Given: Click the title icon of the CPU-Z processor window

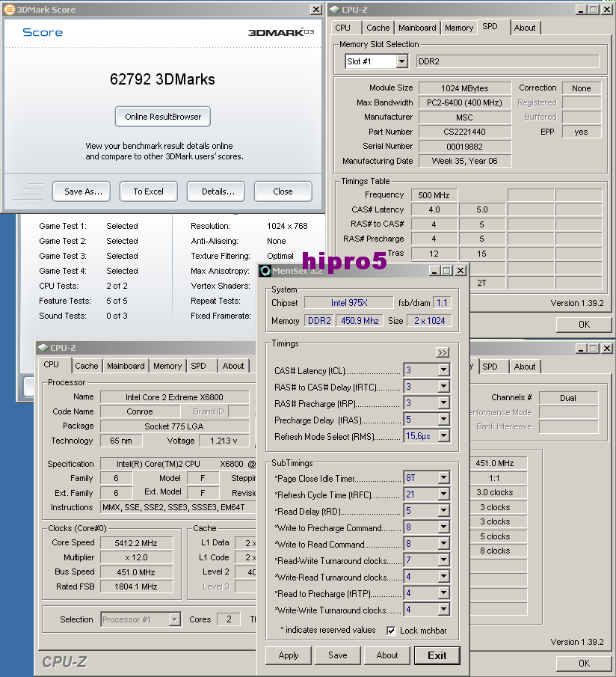Looking at the screenshot, I should (43, 348).
